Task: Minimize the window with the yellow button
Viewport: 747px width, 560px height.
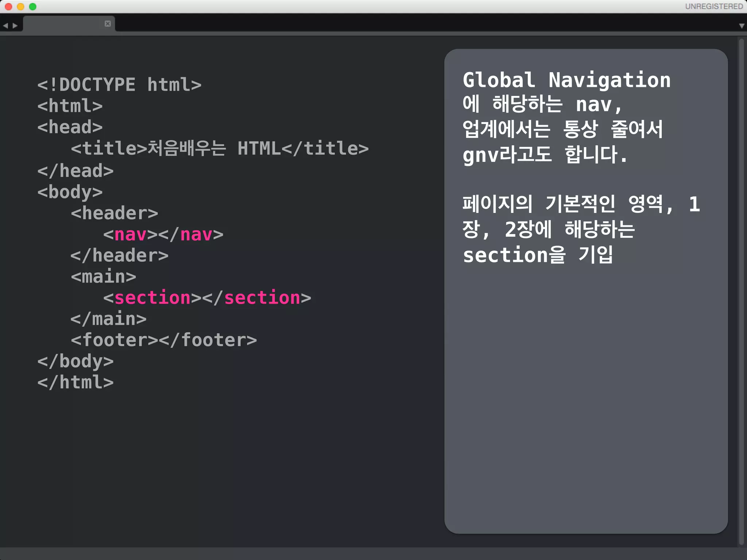Action: pos(21,7)
